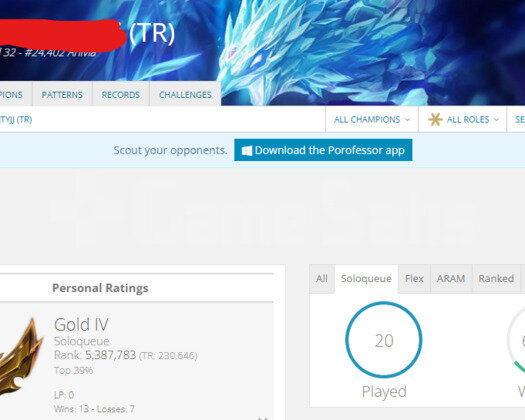The image size is (525, 420).
Task: Switch to the CHALLENGES tab
Action: click(185, 95)
